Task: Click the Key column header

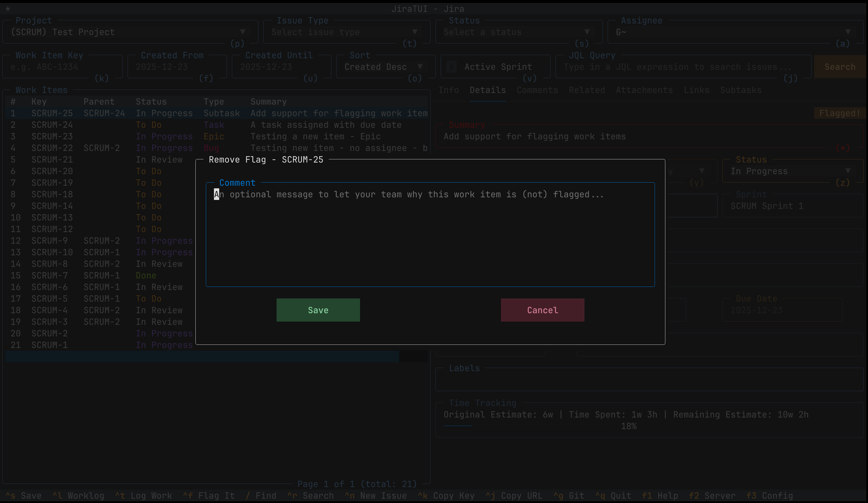Action: pos(39,102)
